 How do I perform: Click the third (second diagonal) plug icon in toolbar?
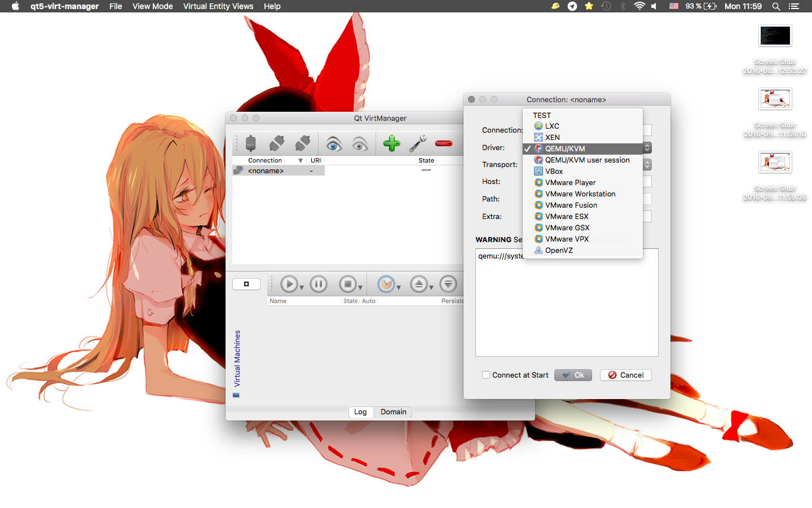[x=303, y=143]
